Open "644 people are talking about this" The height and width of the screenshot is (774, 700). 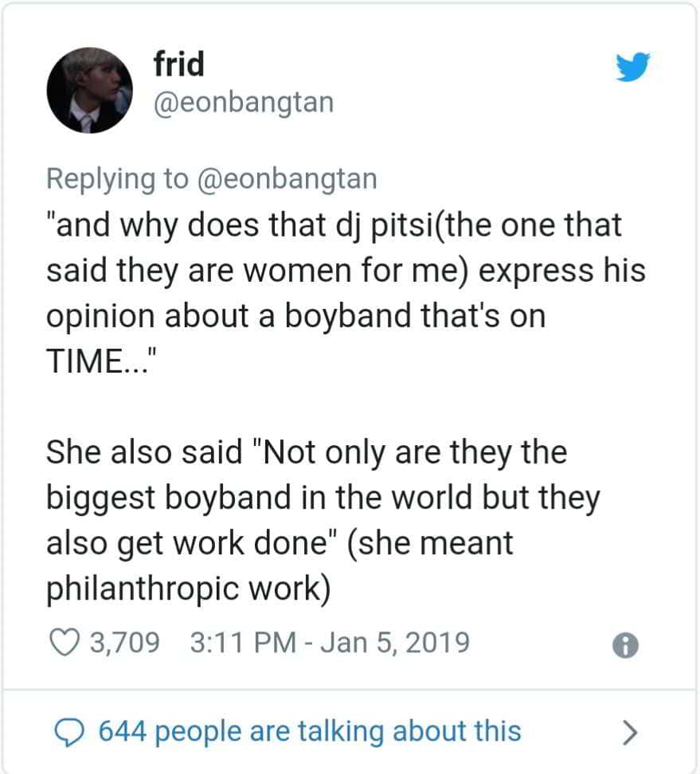click(309, 731)
